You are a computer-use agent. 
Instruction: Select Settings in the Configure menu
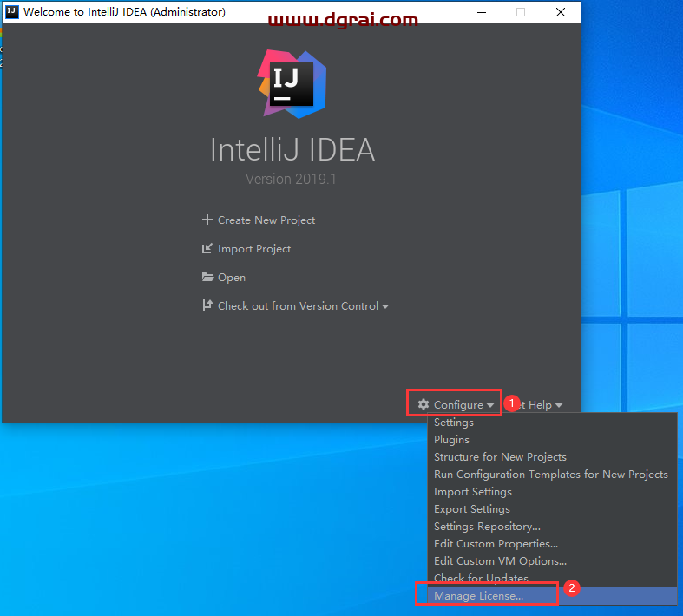coord(552,423)
